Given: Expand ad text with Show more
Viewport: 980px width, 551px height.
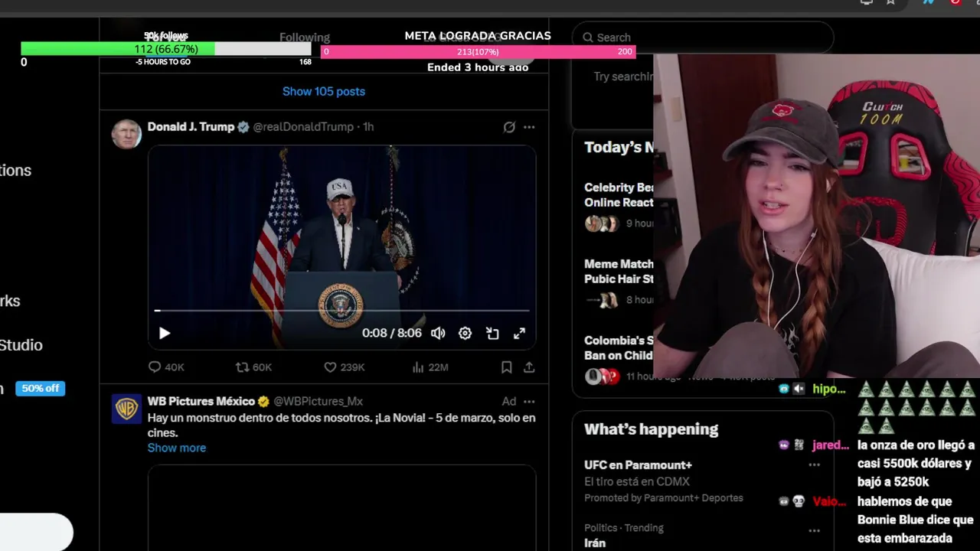Looking at the screenshot, I should (x=177, y=448).
